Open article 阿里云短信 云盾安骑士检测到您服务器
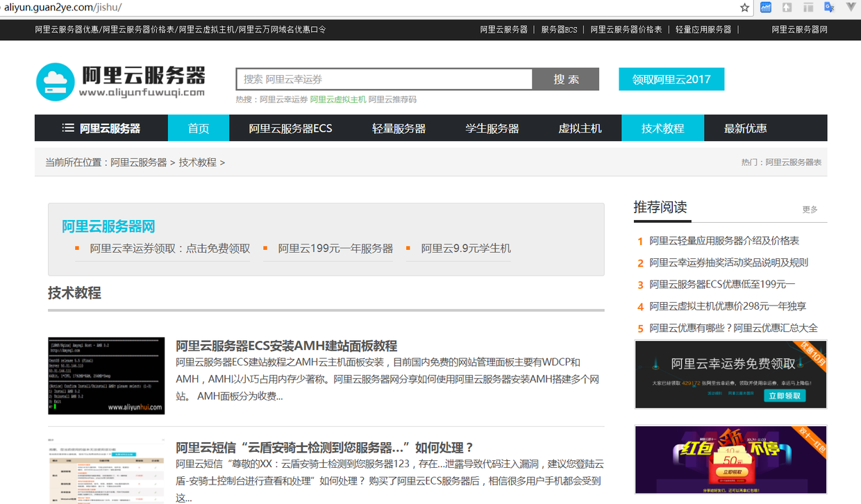Viewport: 861px width, 504px height. pos(325,447)
